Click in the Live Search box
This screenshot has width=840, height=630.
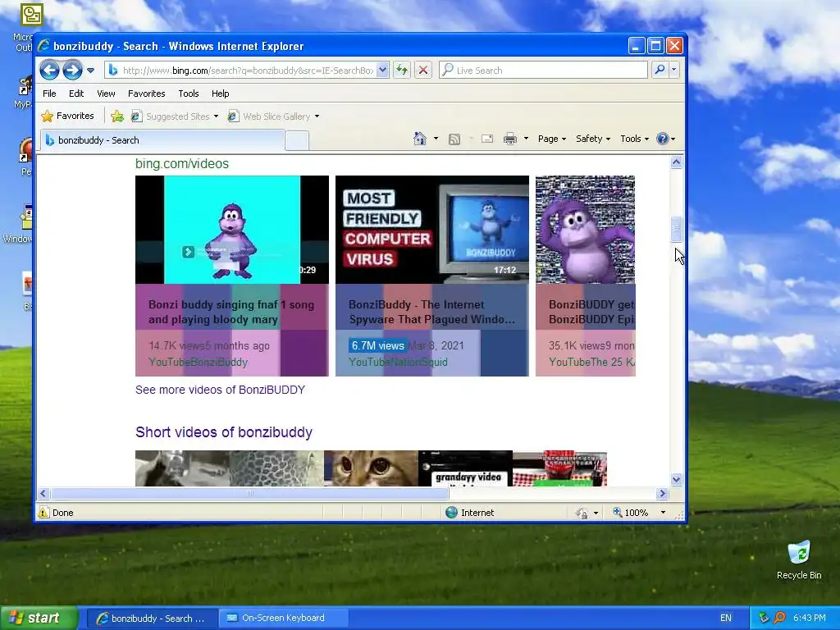point(543,71)
